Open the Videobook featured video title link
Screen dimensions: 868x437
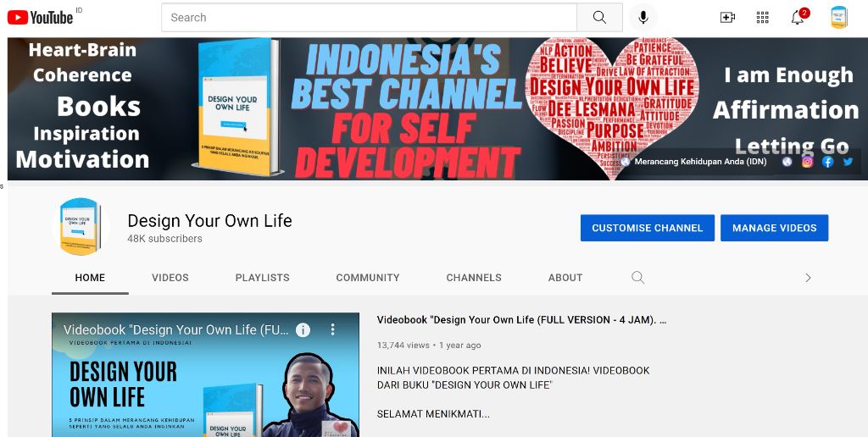pos(521,320)
